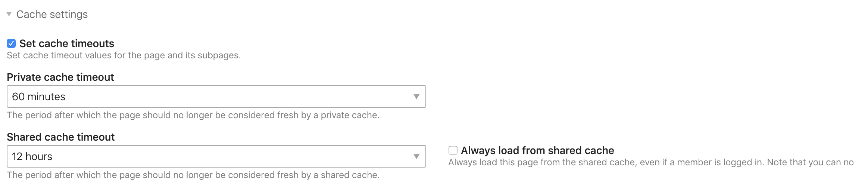Click the shared cache freshness description text
Screen dimensions: 868x193
pyautogui.click(x=193, y=175)
